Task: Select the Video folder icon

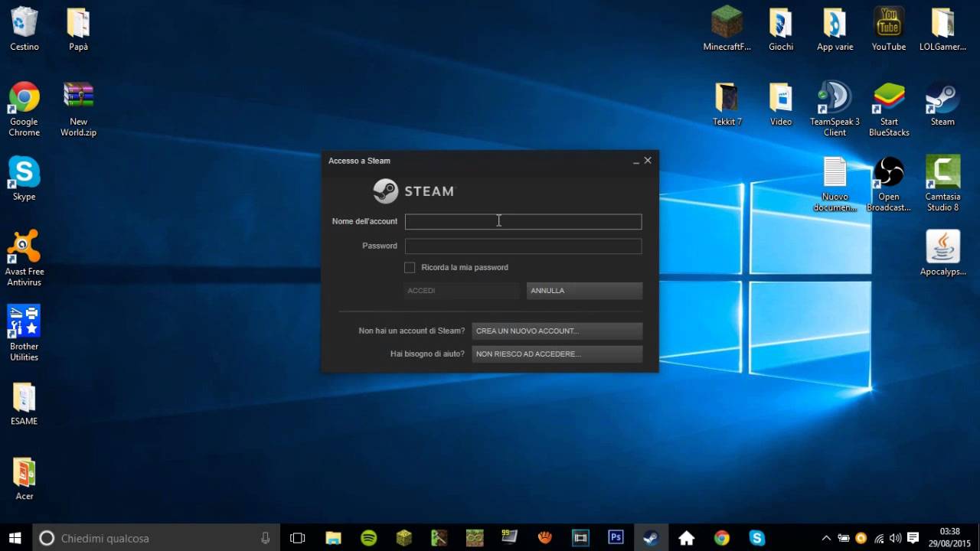Action: pos(781,104)
